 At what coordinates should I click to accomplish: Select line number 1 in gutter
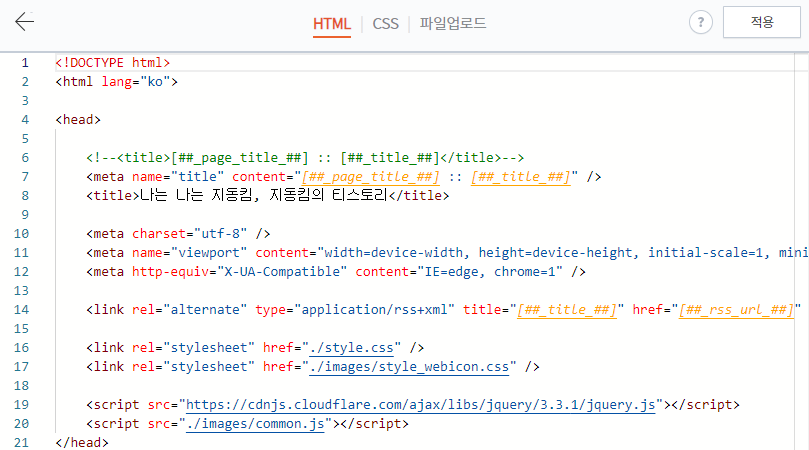click(25, 63)
